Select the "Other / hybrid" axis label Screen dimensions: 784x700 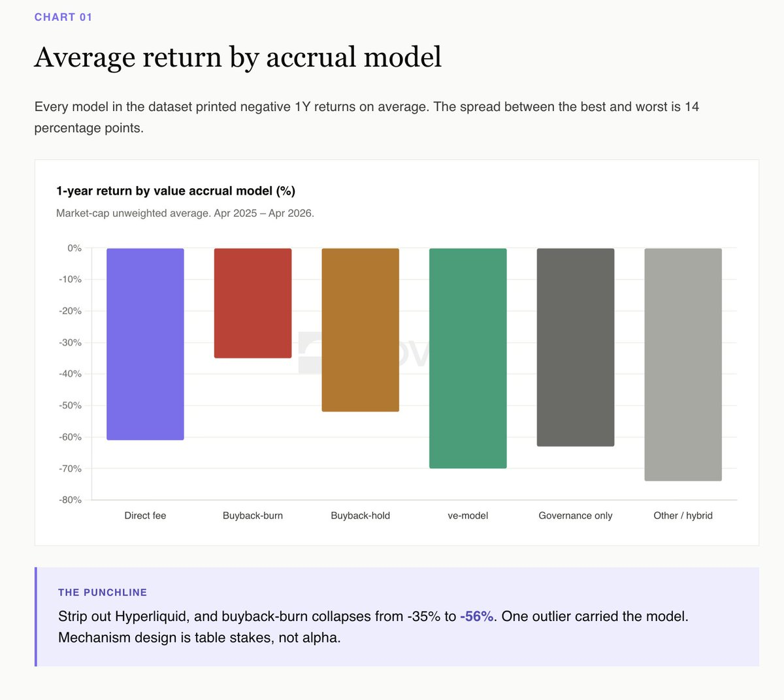[x=683, y=516]
